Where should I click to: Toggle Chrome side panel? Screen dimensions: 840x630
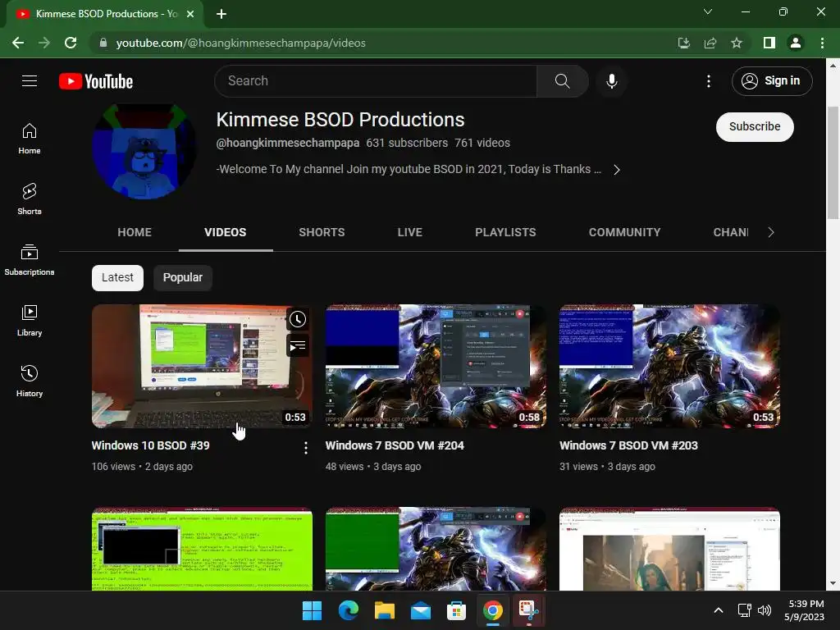coord(769,43)
